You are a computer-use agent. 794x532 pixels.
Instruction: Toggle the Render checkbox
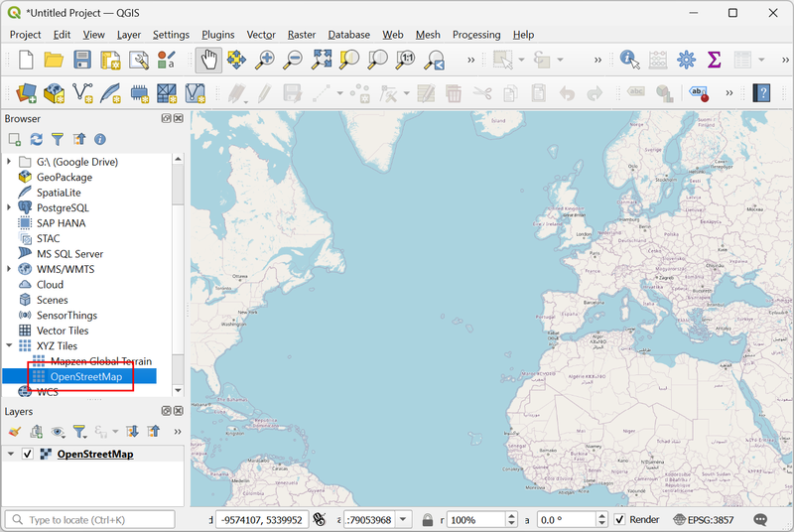(x=619, y=519)
